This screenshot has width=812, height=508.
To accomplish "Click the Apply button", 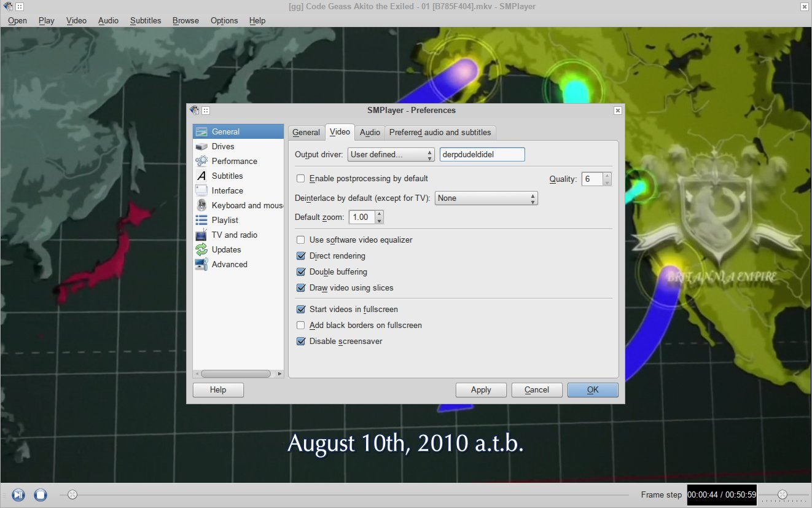I will coord(481,390).
